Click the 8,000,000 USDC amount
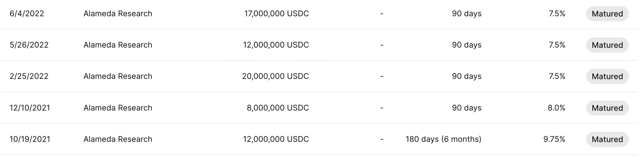Image resolution: width=644 pixels, height=160 pixels. tap(277, 108)
